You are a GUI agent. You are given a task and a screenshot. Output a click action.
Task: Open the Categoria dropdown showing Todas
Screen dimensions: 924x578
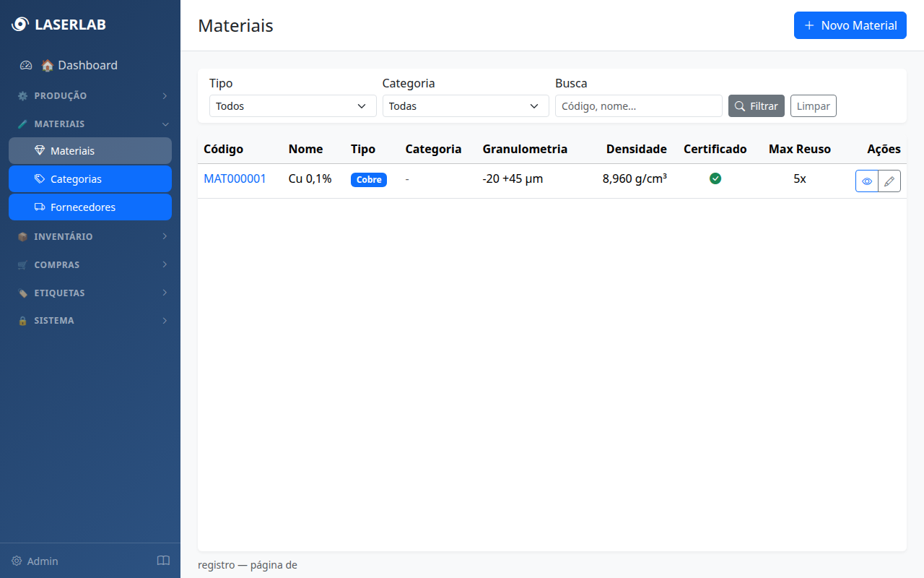(466, 105)
